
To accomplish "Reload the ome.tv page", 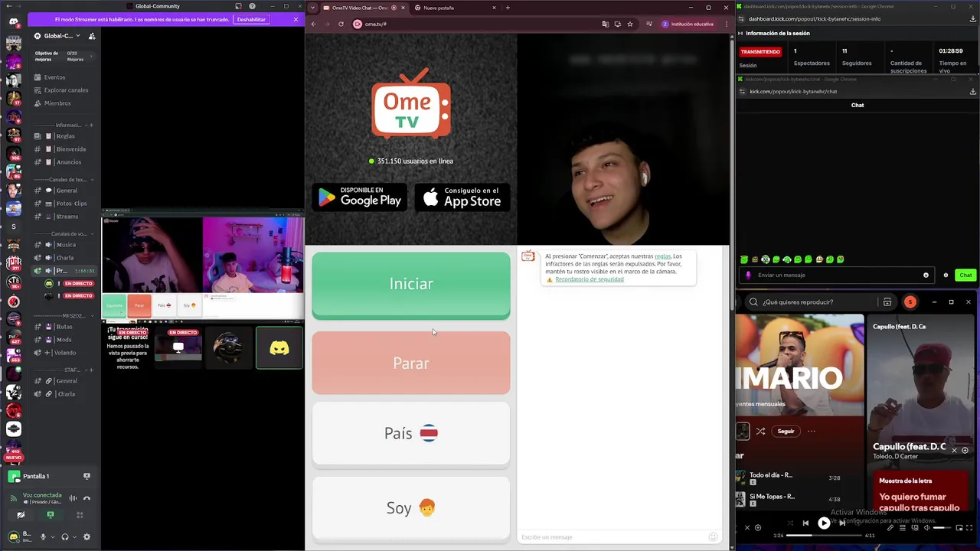I will [x=341, y=24].
